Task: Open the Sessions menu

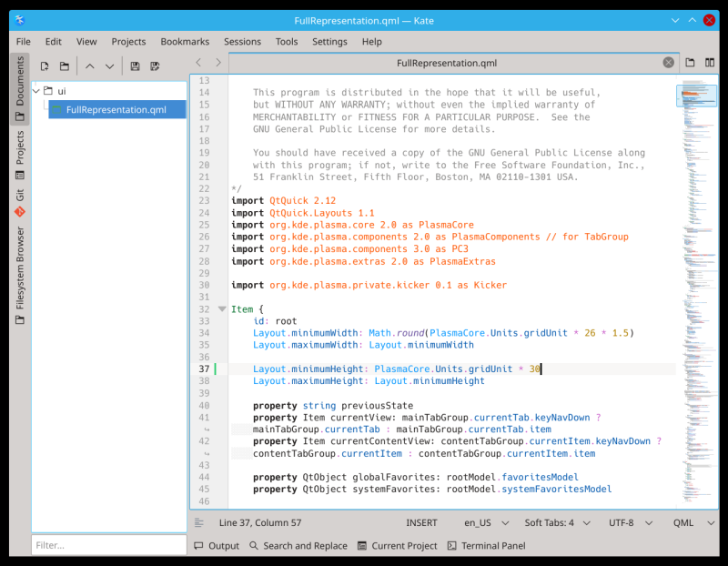Action: pos(242,42)
